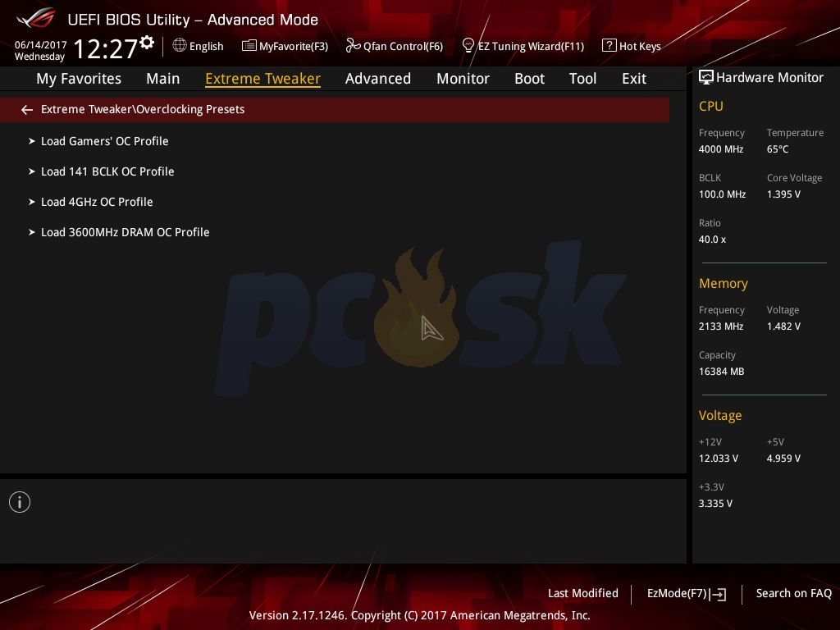This screenshot has height=630, width=840.
Task: Click the +12V reading 12.033 V
Action: [719, 459]
